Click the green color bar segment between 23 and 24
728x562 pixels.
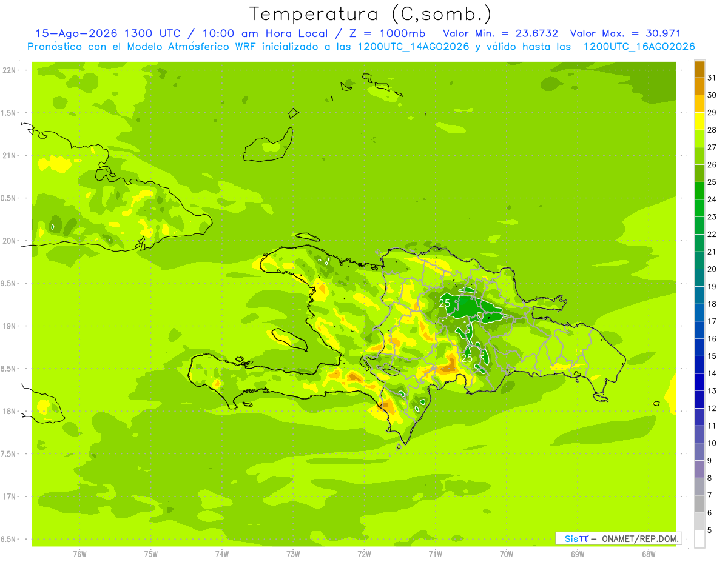[699, 208]
